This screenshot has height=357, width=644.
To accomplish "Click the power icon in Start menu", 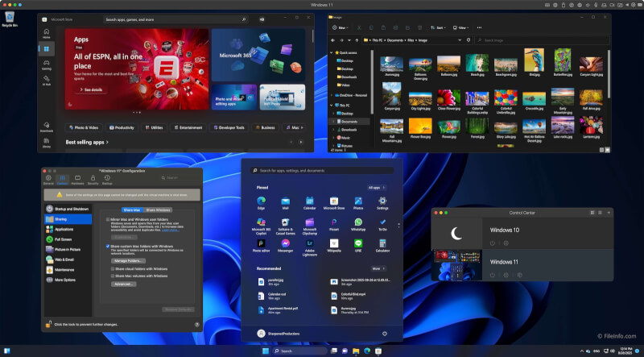I will [385, 334].
